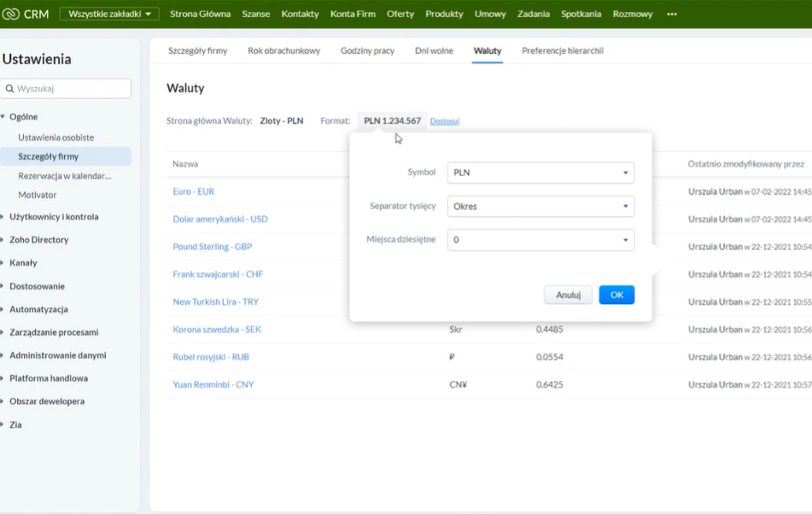Click Ostatnio zmodyfikowany przez column header
Screen dimensions: 812x514
[745, 164]
